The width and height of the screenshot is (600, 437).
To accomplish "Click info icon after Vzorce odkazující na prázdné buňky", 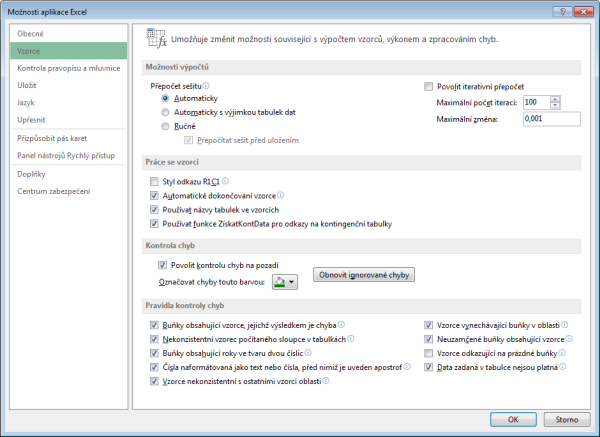I will pyautogui.click(x=562, y=352).
